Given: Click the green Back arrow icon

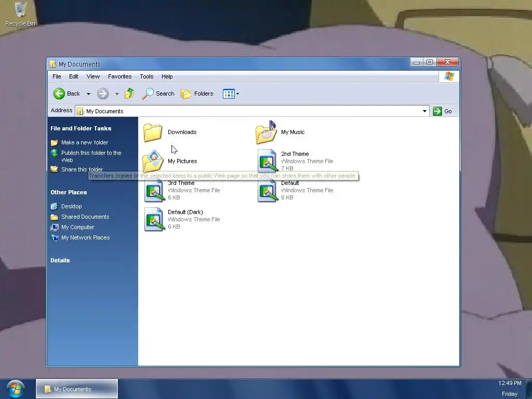Looking at the screenshot, I should [x=59, y=94].
